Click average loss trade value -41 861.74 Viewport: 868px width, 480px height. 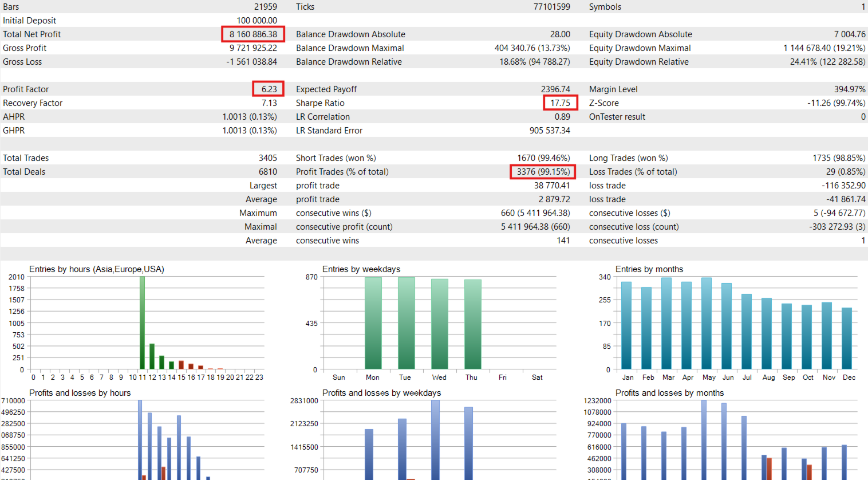[846, 199]
